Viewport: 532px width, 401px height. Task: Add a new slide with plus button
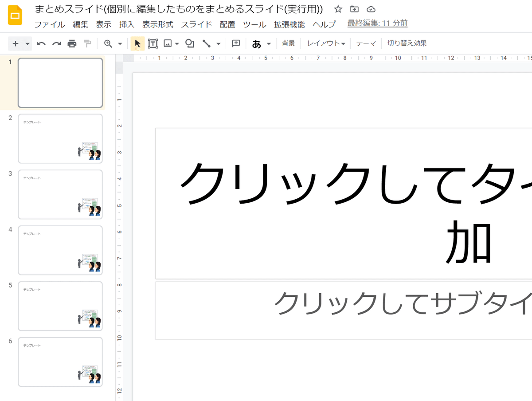point(16,43)
